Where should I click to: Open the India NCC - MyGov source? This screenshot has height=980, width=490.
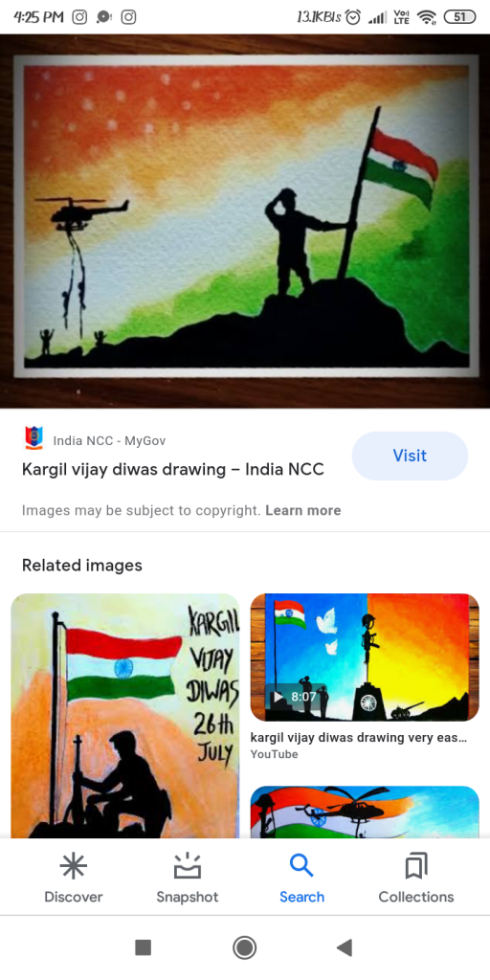point(109,440)
